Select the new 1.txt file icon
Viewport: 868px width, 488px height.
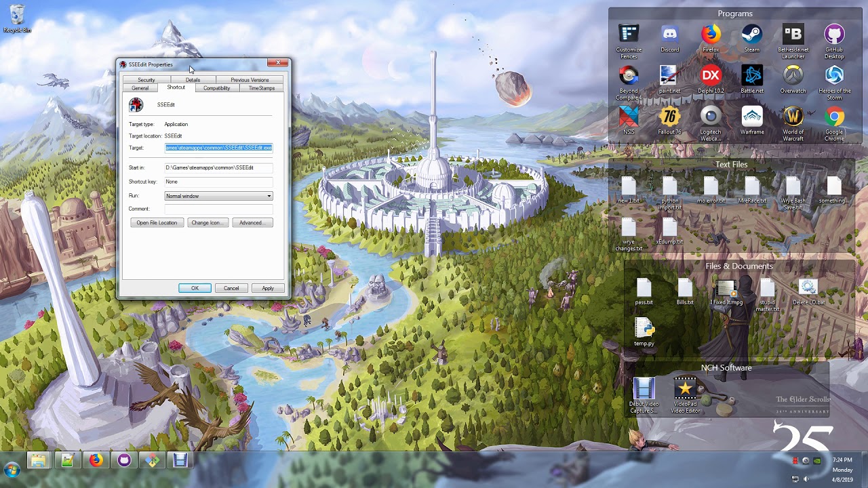629,190
